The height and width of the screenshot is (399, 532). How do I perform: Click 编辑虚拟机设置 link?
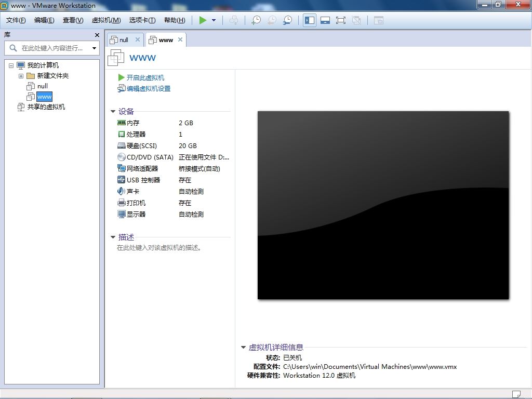(x=148, y=88)
